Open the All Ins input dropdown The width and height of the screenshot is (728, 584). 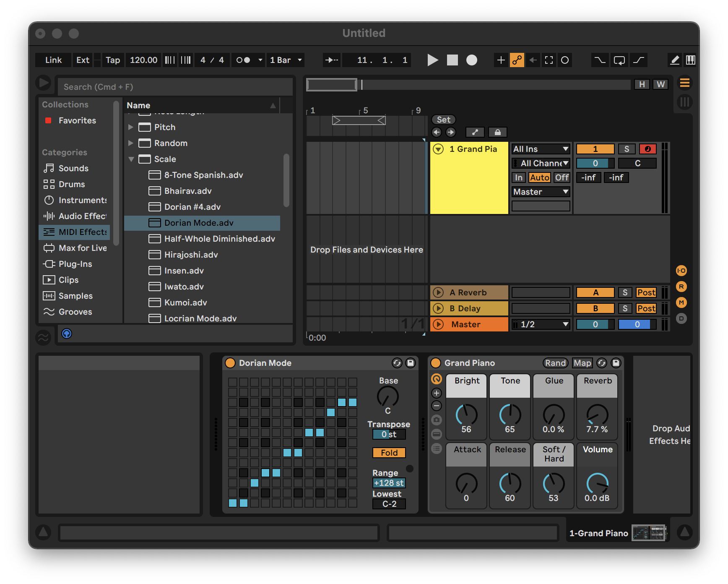pyautogui.click(x=541, y=149)
